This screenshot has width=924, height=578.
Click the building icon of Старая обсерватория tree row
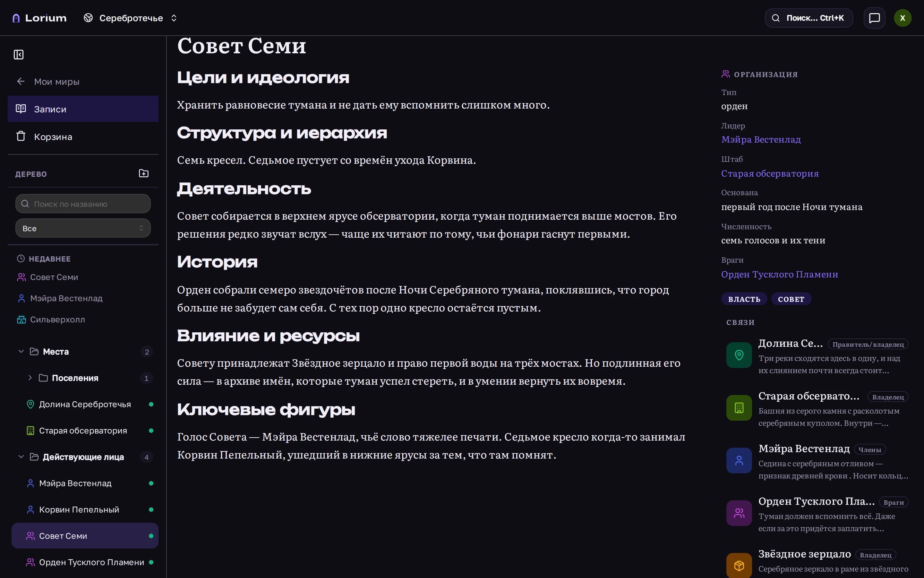pyautogui.click(x=30, y=431)
